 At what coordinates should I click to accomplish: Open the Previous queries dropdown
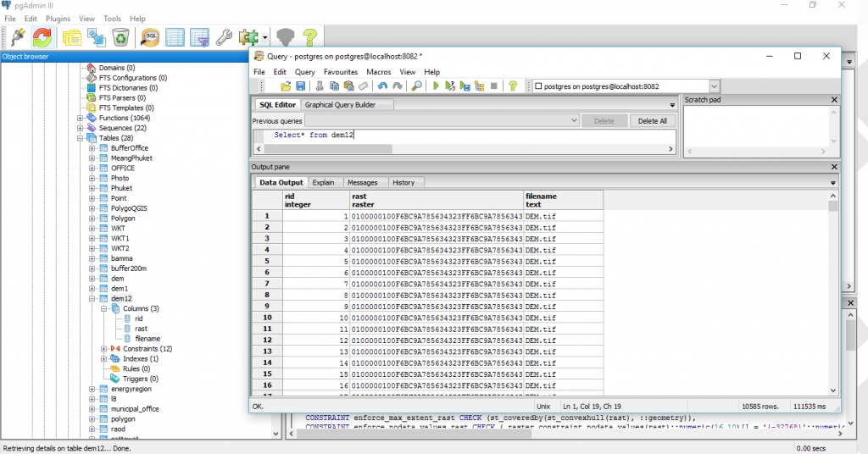point(574,121)
